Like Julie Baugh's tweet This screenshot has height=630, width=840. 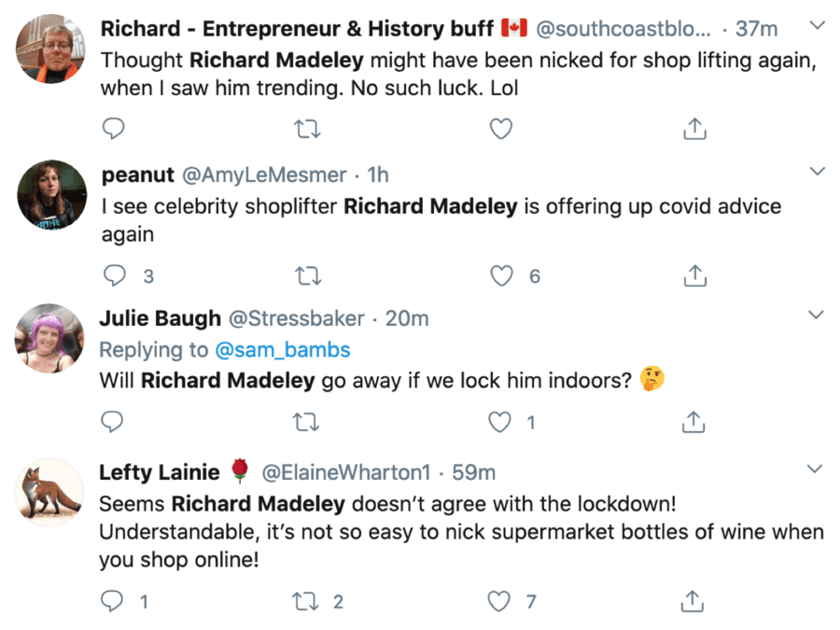502,423
